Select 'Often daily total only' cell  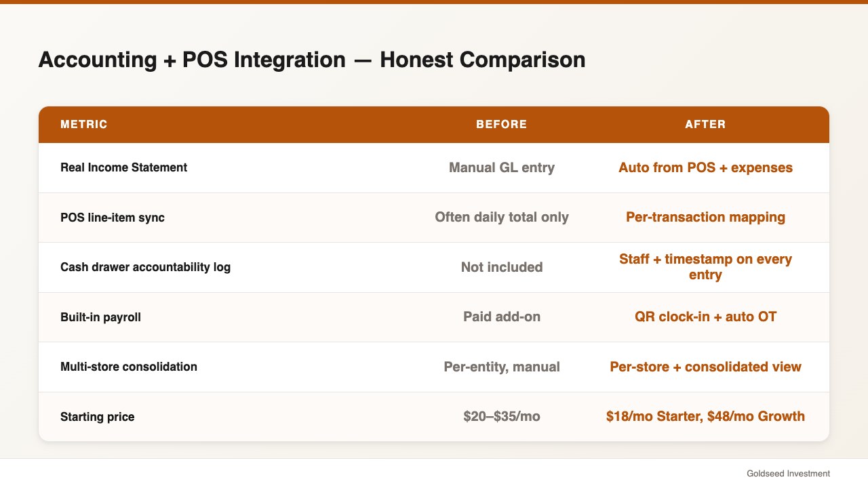tap(502, 217)
